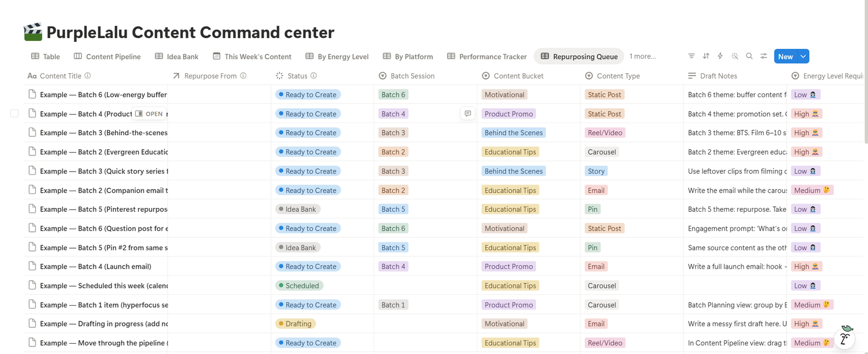The width and height of the screenshot is (868, 354).
Task: Expand the New button dropdown arrow
Action: [x=803, y=56]
